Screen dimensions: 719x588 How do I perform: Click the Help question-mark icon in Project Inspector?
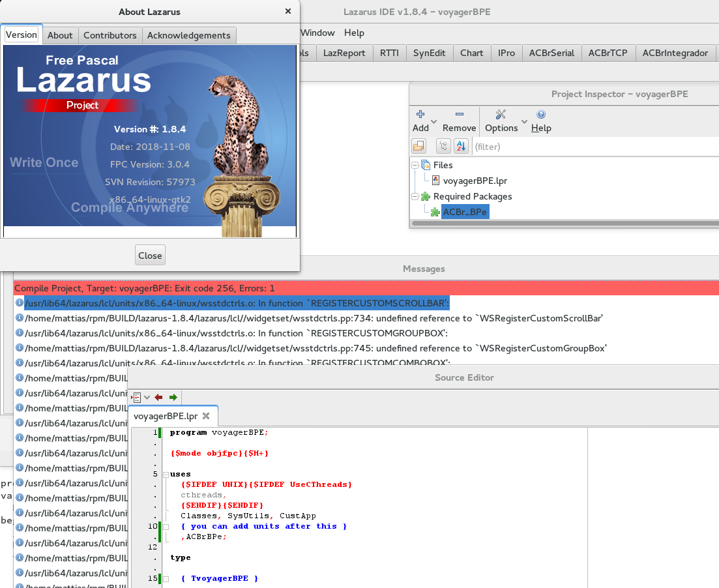(541, 114)
